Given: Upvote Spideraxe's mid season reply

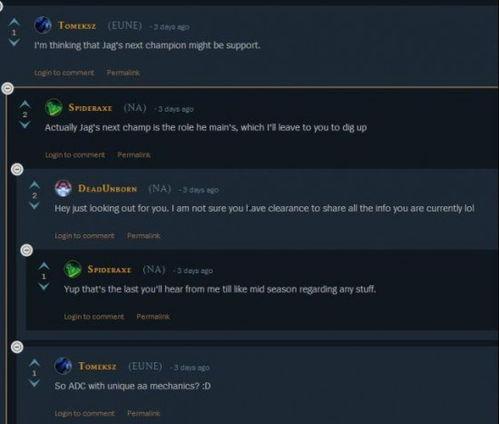Looking at the screenshot, I should click(x=44, y=266).
